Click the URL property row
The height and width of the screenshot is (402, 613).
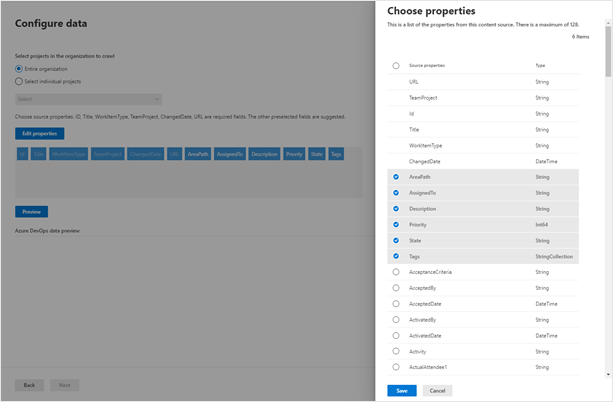coord(483,82)
